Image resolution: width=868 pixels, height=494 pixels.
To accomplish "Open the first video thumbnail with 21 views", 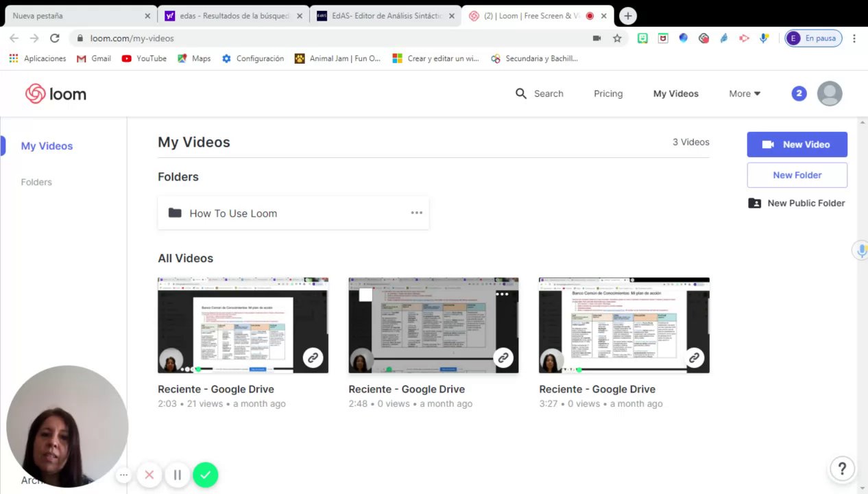I will [x=243, y=325].
